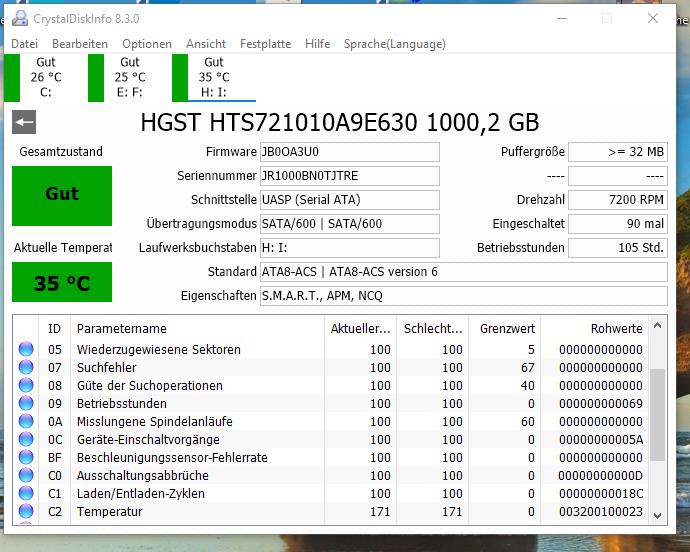Screen dimensions: 690x552
Task: Click the Gesamtzustand label
Action: pyautogui.click(x=61, y=152)
